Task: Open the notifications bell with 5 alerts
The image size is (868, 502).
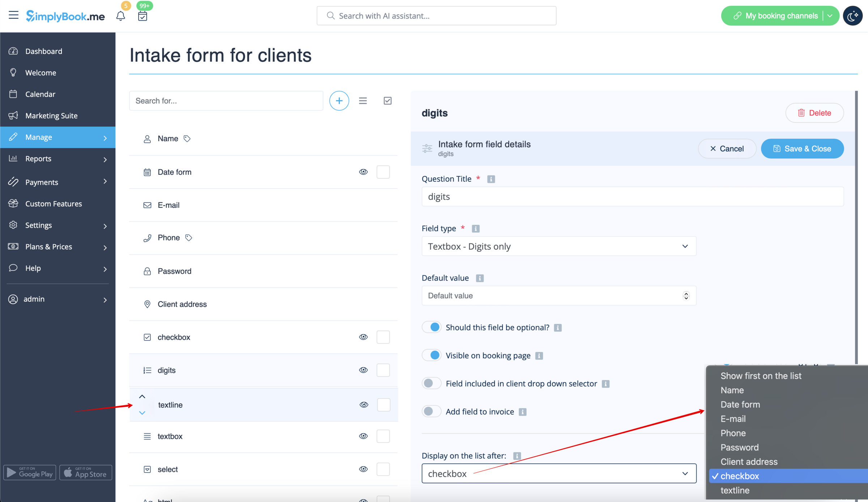Action: coord(120,16)
